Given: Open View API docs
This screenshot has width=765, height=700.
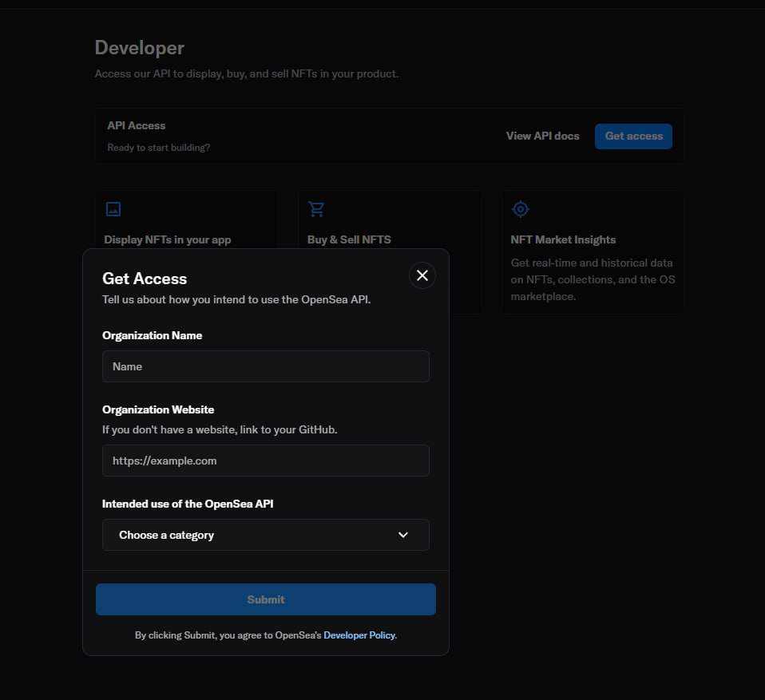Looking at the screenshot, I should (542, 136).
